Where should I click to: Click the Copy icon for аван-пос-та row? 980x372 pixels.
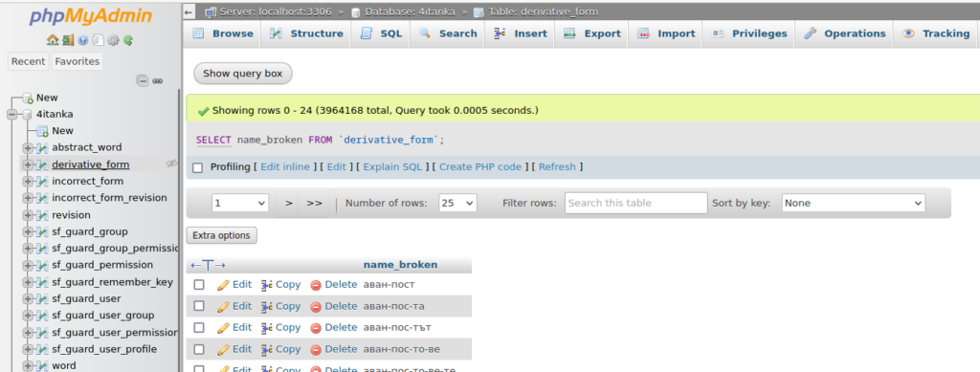[267, 306]
